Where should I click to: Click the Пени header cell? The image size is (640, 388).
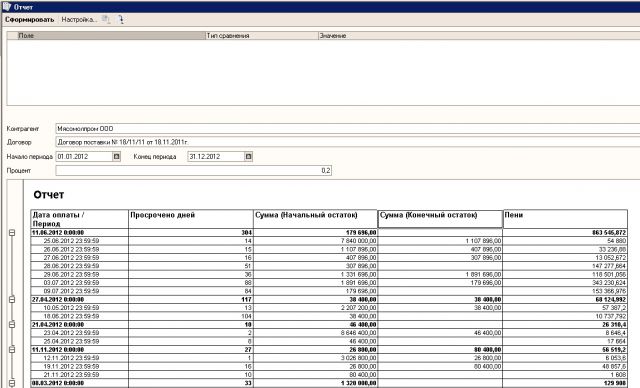565,219
